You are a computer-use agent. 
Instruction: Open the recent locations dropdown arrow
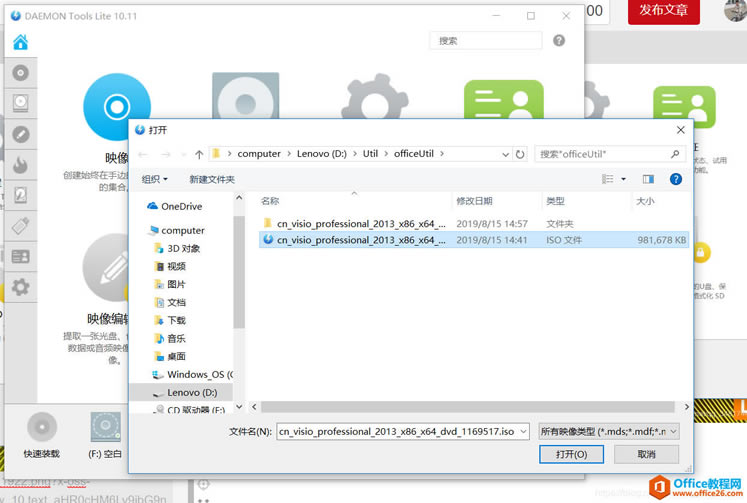tap(183, 155)
